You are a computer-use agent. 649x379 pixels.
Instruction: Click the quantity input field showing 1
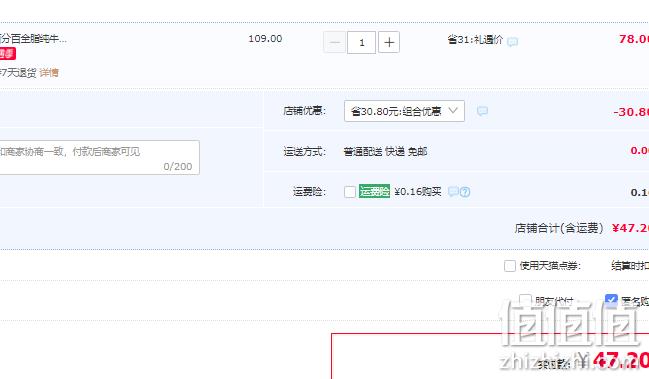point(362,42)
